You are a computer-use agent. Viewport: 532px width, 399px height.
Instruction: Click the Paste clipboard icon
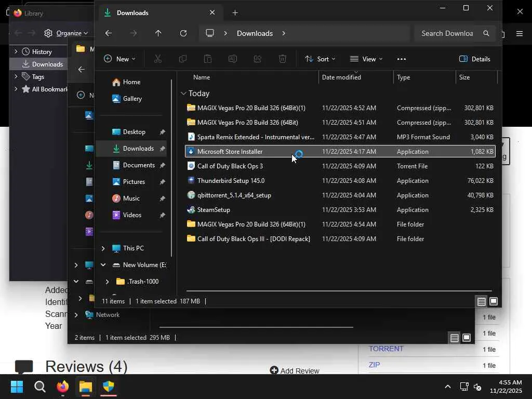pyautogui.click(x=208, y=59)
